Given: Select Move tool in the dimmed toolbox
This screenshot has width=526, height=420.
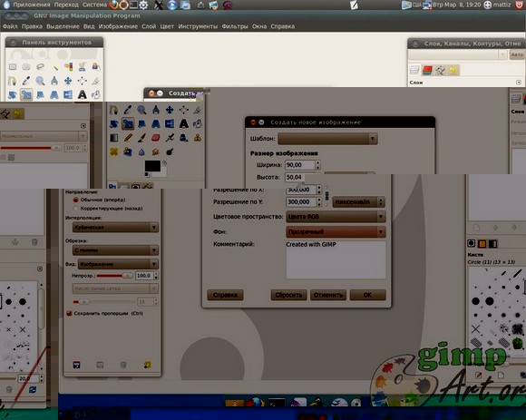Looking at the screenshot, I should point(170,110).
